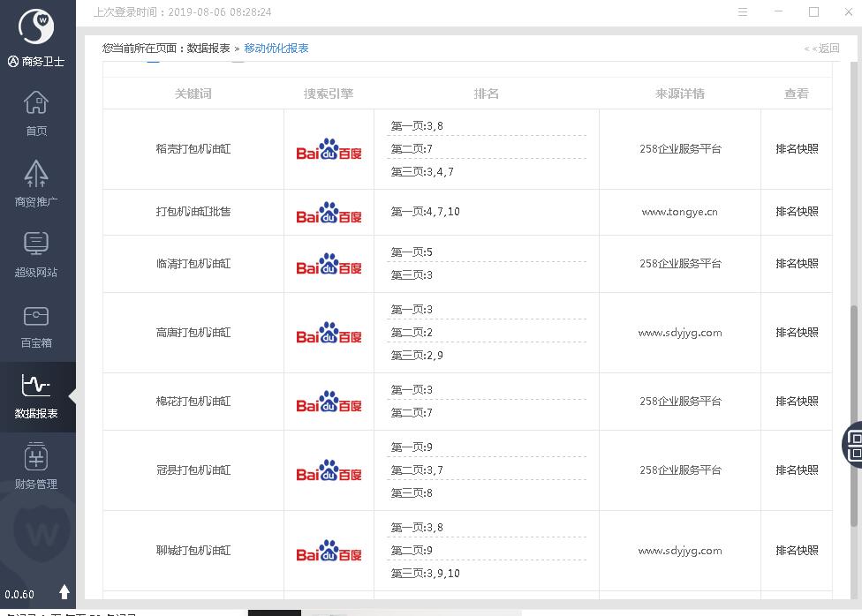862x616 pixels.
Task: View 排名快照 for 打包机油缸批售
Action: [797, 212]
